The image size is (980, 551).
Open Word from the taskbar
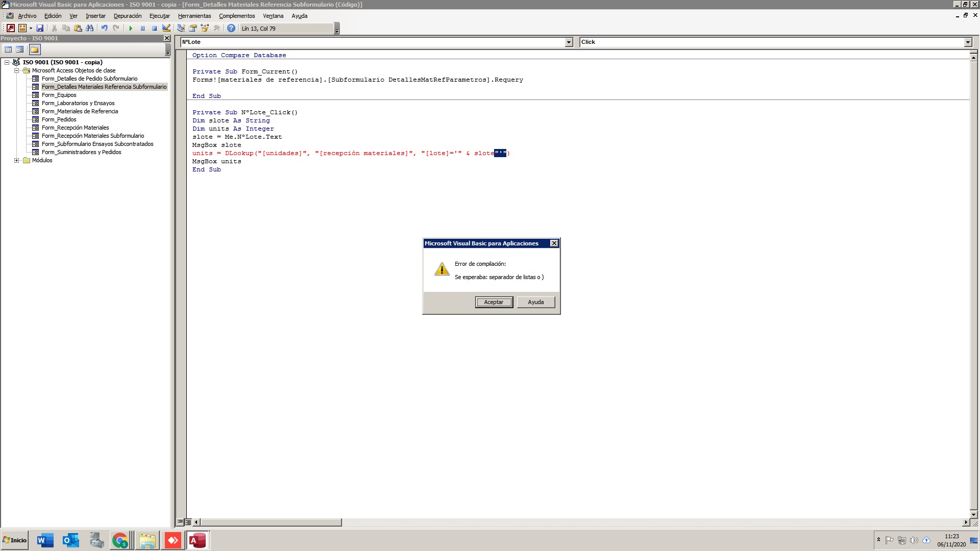tap(45, 540)
